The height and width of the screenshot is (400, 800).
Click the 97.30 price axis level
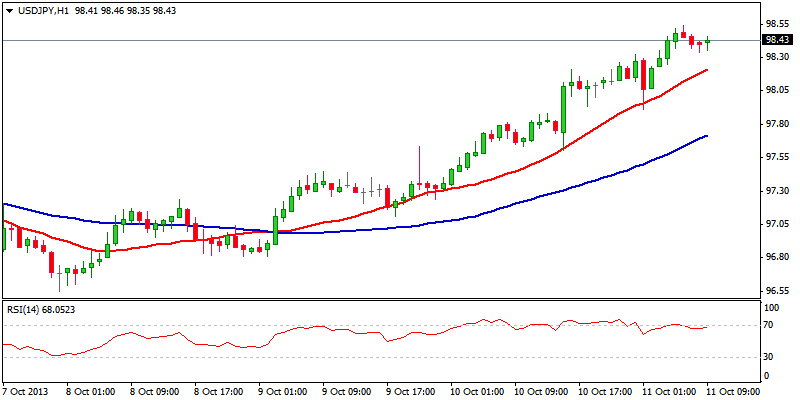coord(777,190)
